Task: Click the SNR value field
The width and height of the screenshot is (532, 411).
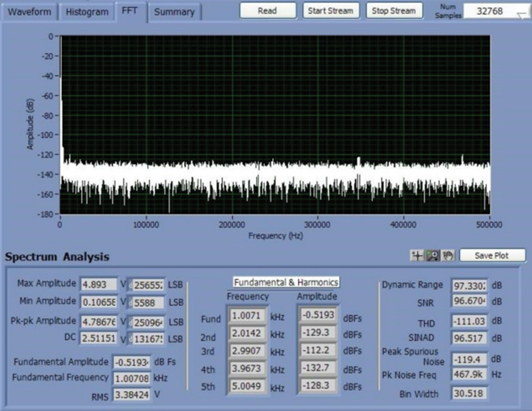Action: pos(469,301)
